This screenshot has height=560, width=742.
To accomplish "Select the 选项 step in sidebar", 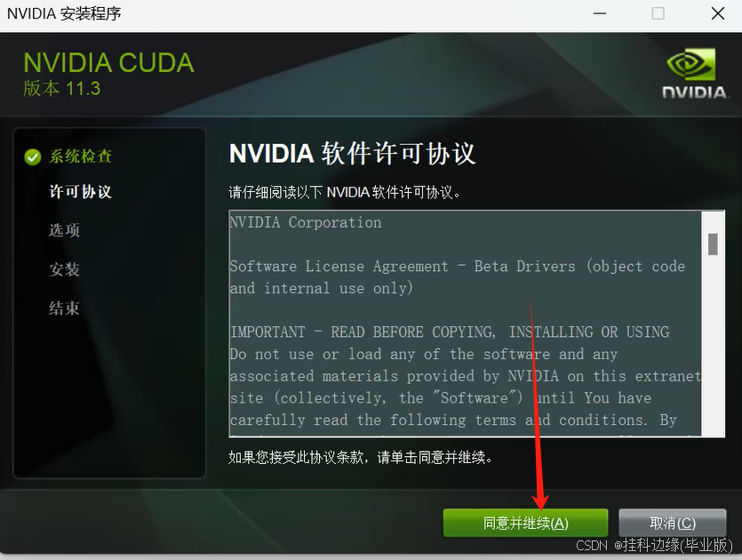I will coord(64,230).
